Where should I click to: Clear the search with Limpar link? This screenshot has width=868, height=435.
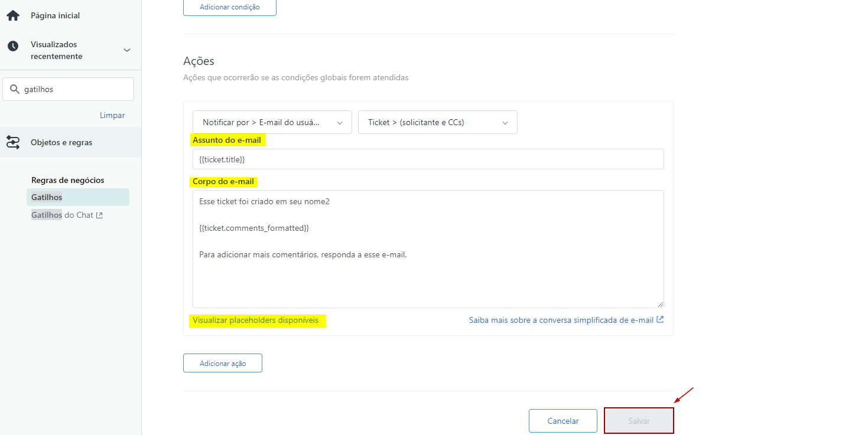112,116
